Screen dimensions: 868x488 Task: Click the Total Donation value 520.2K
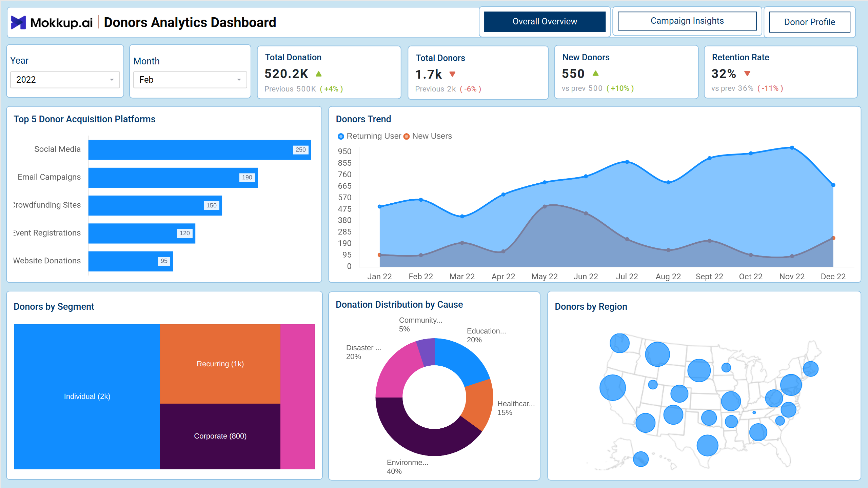(x=286, y=74)
